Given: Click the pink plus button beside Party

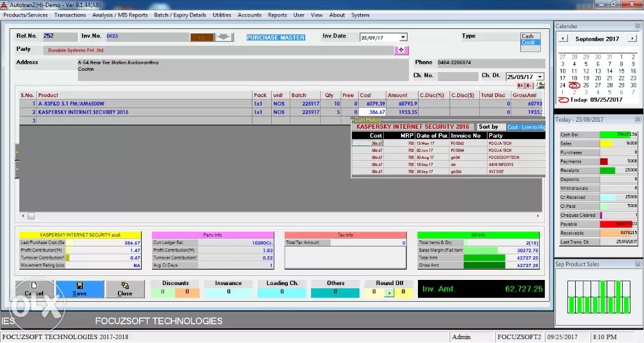Looking at the screenshot, I should click(x=401, y=50).
